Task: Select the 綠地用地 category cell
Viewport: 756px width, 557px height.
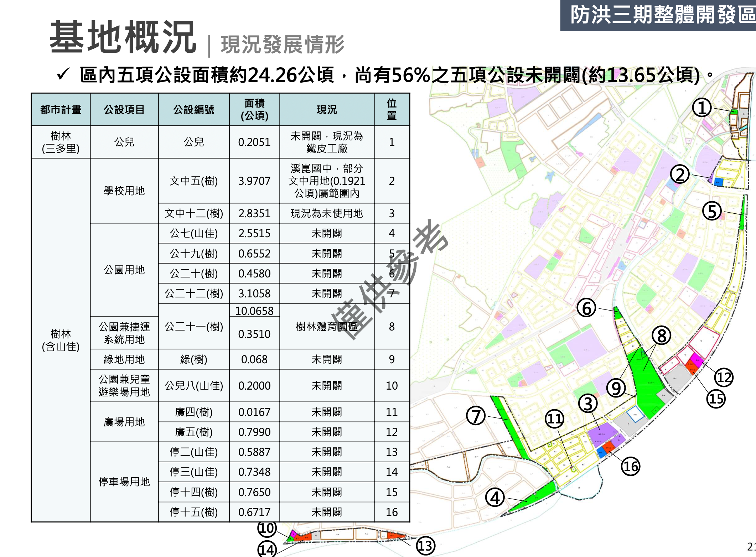Action: pos(124,359)
